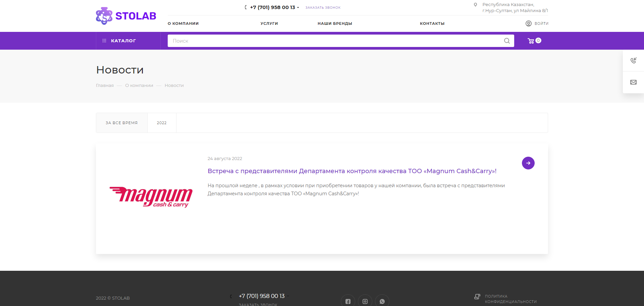Click the search magnifier icon
Viewport: 644px width, 306px height.
pyautogui.click(x=507, y=41)
